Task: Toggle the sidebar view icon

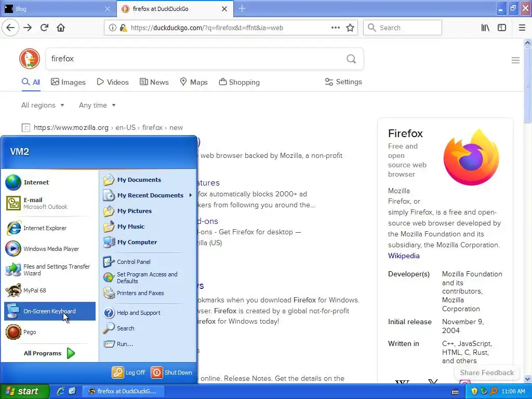Action: coord(502,28)
